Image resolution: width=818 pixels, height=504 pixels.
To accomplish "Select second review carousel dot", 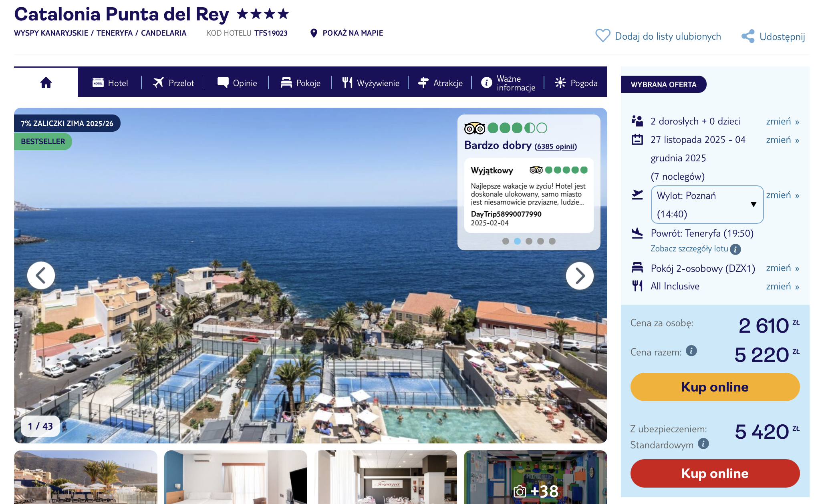I will (x=517, y=241).
